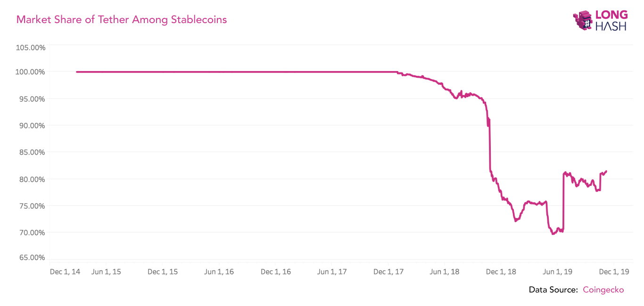Select the Jun 1, 19 x-axis label
Screen dimensions: 644x306
tap(558, 272)
